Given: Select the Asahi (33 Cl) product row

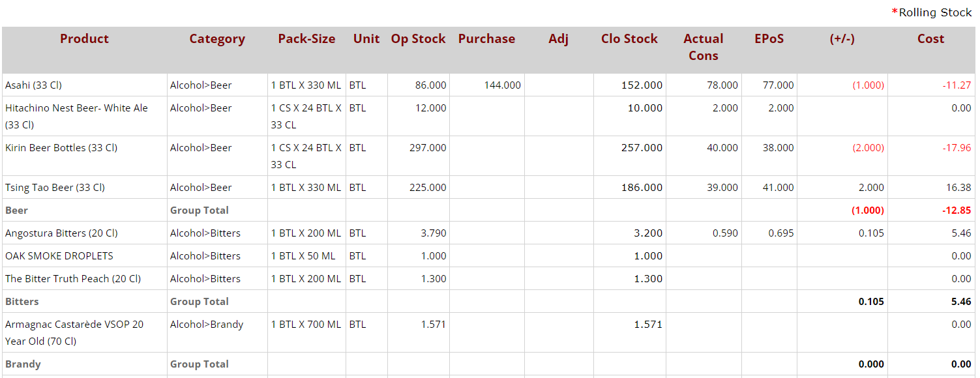Looking at the screenshot, I should pos(34,85).
